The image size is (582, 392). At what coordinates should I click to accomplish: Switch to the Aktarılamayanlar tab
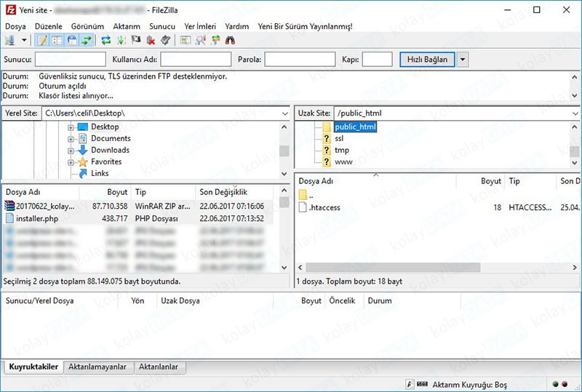point(97,367)
